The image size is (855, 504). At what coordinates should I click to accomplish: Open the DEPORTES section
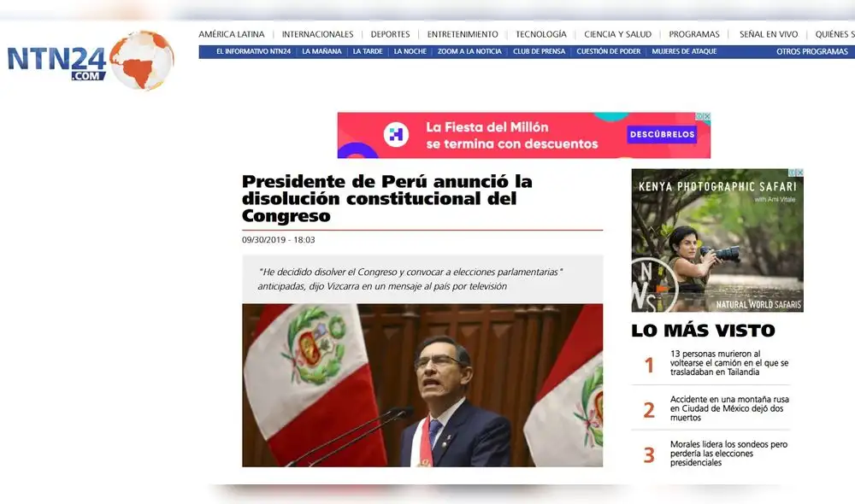pos(390,34)
